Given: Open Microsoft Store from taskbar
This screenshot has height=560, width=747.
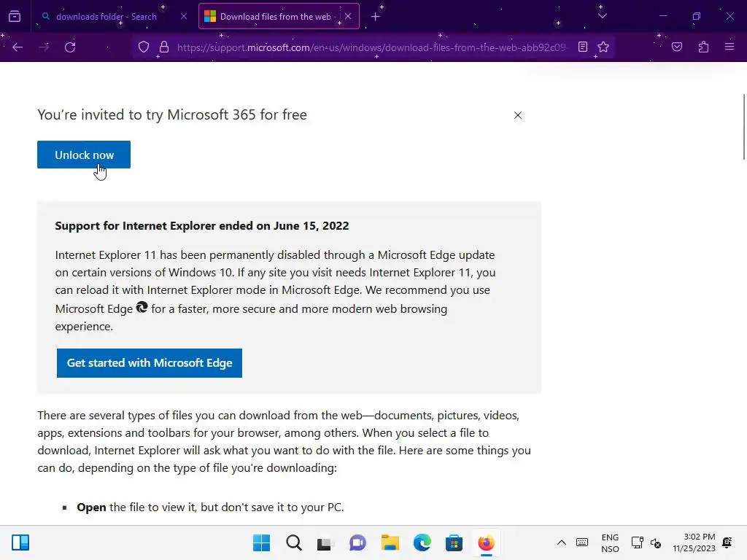Looking at the screenshot, I should [454, 542].
